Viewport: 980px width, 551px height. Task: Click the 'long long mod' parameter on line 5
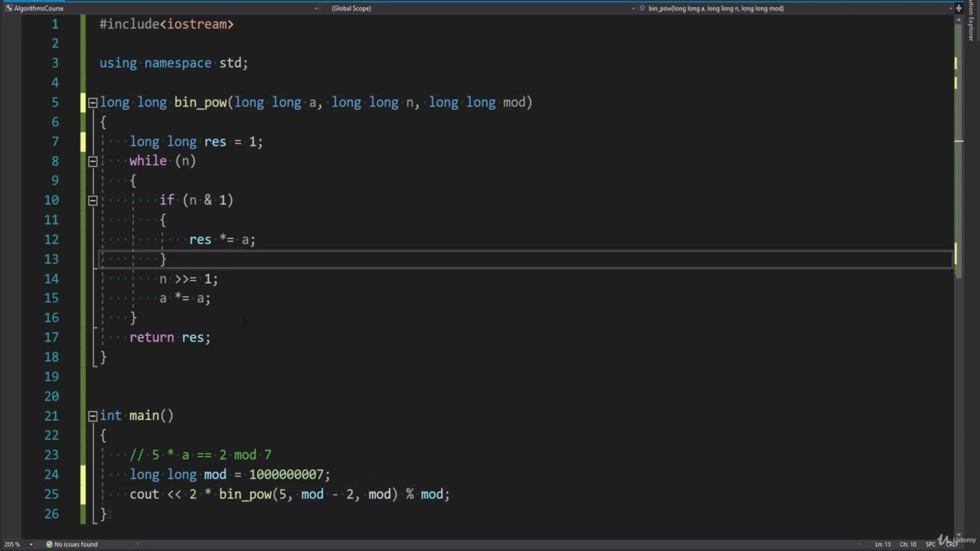click(476, 103)
